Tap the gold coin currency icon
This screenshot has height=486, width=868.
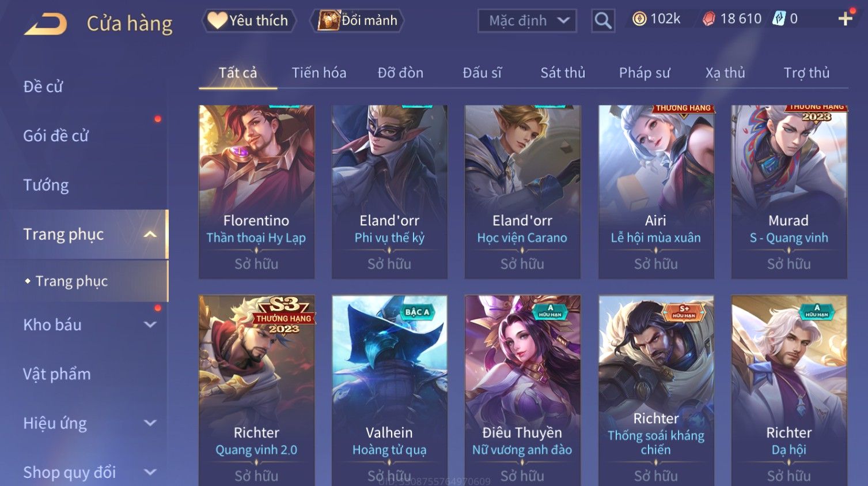(x=639, y=19)
